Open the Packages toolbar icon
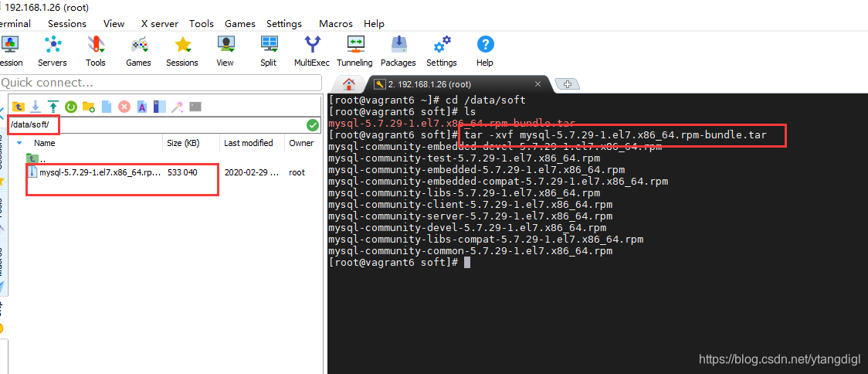 click(398, 50)
